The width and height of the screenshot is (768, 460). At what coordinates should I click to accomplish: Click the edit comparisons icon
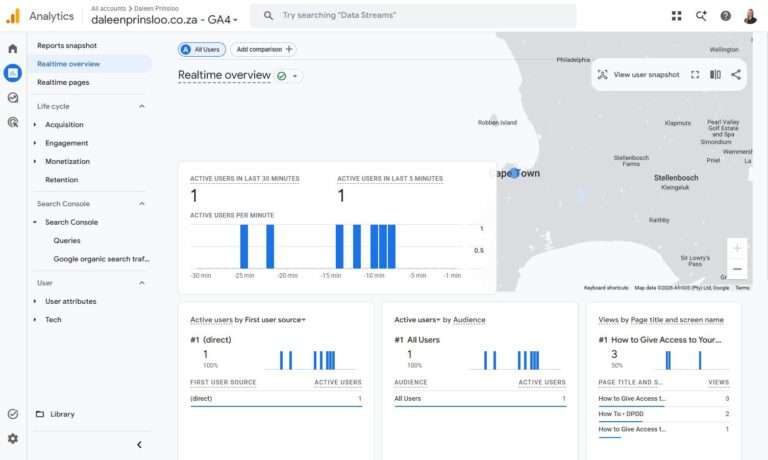pos(715,74)
